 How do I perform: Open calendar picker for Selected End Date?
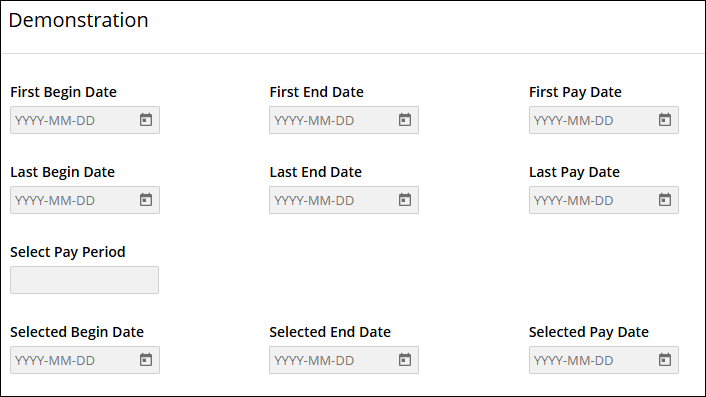pos(405,360)
